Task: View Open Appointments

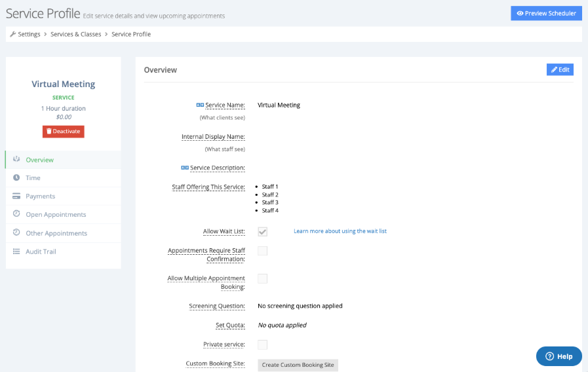Action: point(64,215)
